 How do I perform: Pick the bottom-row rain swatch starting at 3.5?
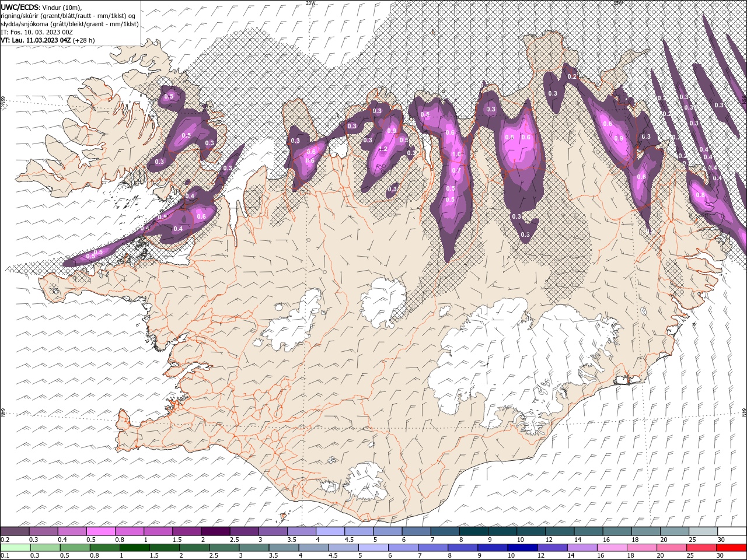pos(283,548)
